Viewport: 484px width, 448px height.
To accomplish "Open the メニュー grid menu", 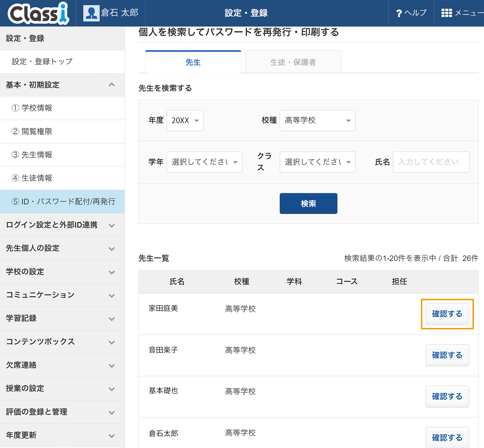I will [462, 13].
